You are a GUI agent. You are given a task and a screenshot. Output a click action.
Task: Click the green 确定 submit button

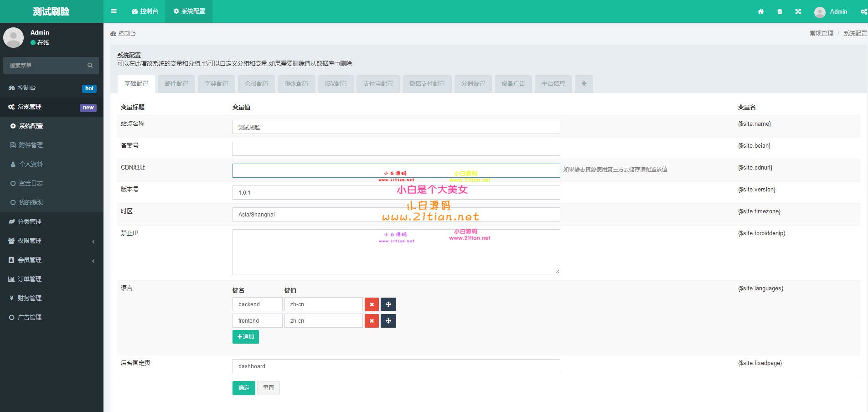click(244, 388)
